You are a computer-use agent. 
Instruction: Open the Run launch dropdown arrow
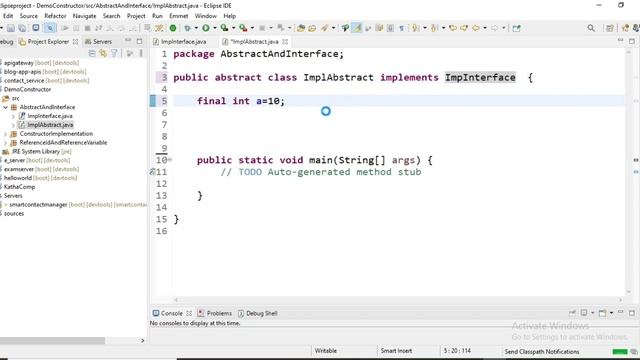click(215, 28)
